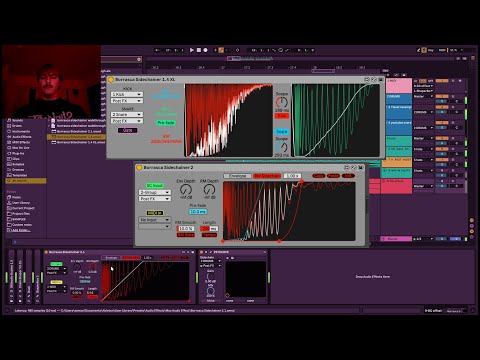The width and height of the screenshot is (480, 360).
Task: Open Sounds category in browser
Action: click(15, 120)
